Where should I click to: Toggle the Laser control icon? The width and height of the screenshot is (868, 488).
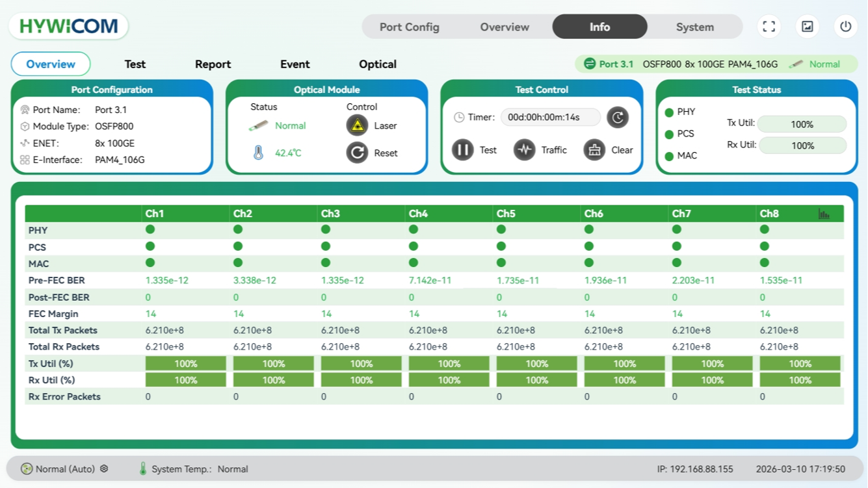[x=357, y=125]
